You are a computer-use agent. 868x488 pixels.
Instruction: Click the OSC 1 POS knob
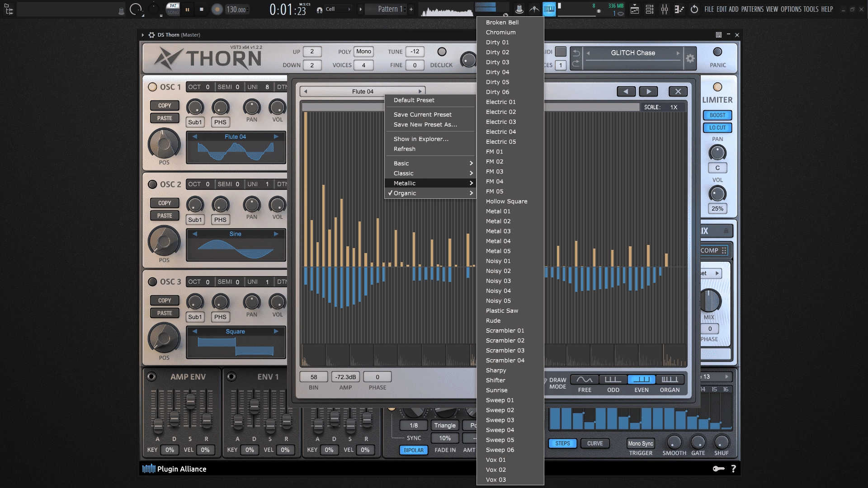click(164, 145)
